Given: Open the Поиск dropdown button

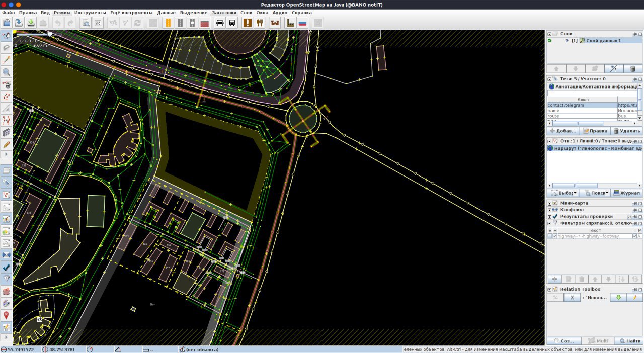Looking at the screenshot, I should [594, 193].
